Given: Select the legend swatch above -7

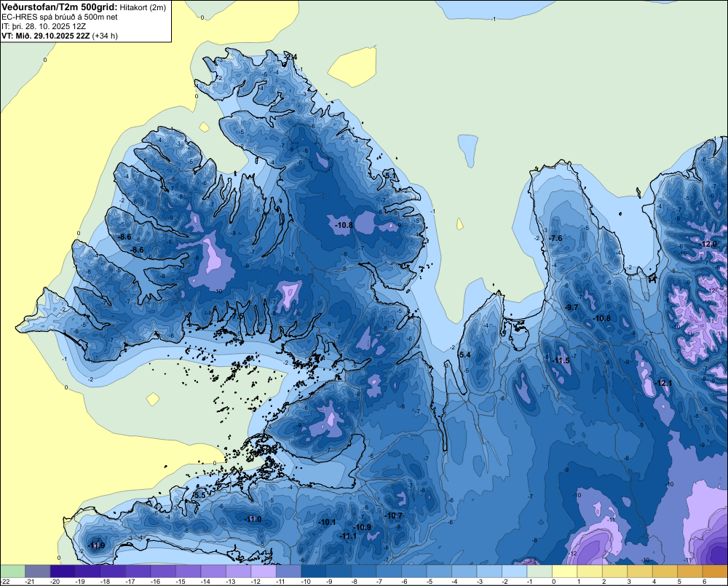Looking at the screenshot, I should pos(389,571).
